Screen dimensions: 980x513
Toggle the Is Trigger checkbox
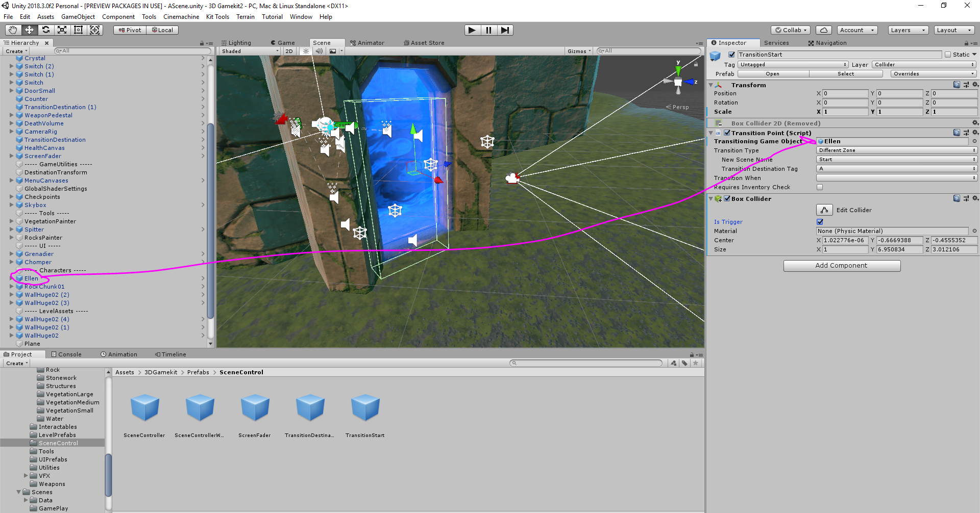click(820, 222)
